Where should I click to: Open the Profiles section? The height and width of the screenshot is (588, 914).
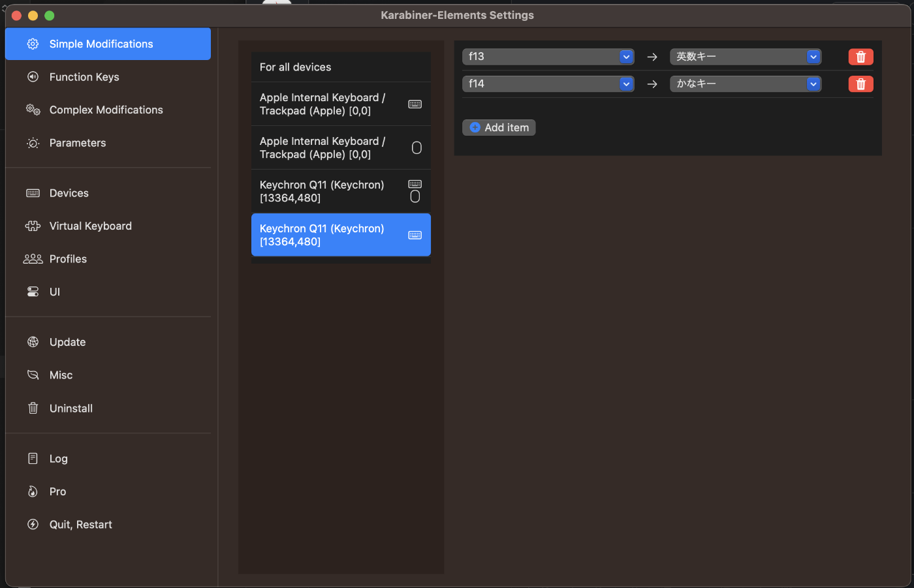[108, 259]
